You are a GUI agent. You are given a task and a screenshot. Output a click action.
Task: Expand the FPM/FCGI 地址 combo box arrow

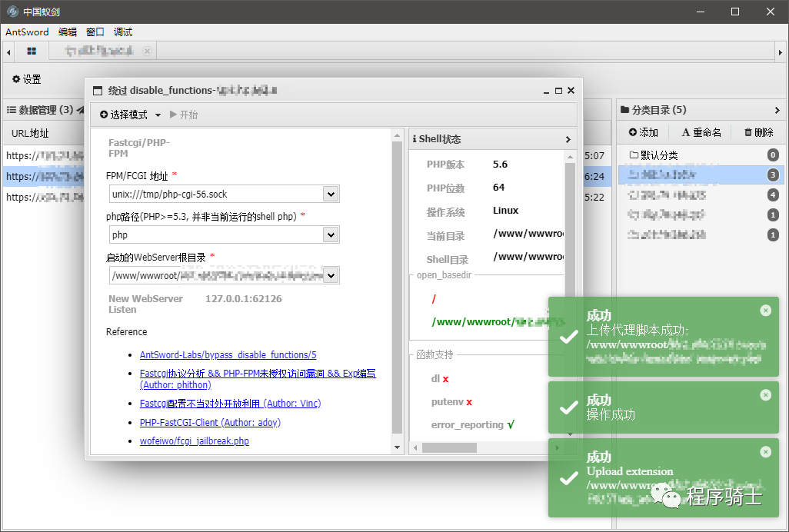(x=331, y=194)
